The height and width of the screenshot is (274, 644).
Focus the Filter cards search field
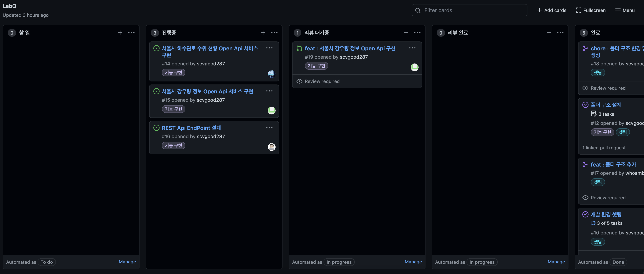pos(469,10)
